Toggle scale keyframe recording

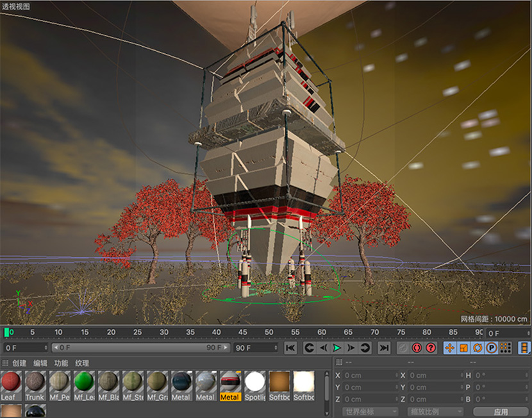click(464, 347)
